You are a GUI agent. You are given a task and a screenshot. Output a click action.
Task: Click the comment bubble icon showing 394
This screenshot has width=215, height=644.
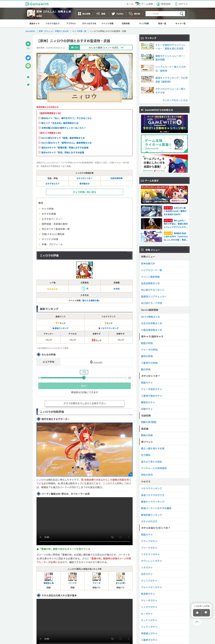[x=28, y=44]
